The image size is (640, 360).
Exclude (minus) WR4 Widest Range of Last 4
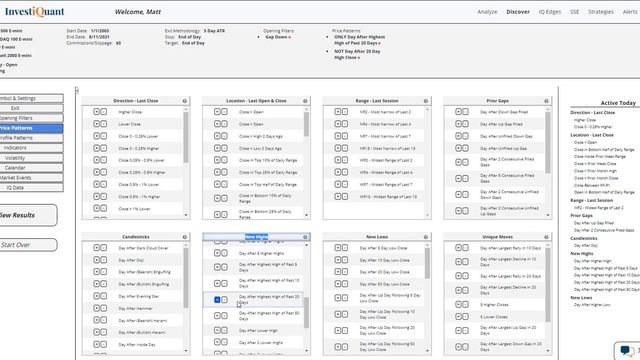click(345, 172)
